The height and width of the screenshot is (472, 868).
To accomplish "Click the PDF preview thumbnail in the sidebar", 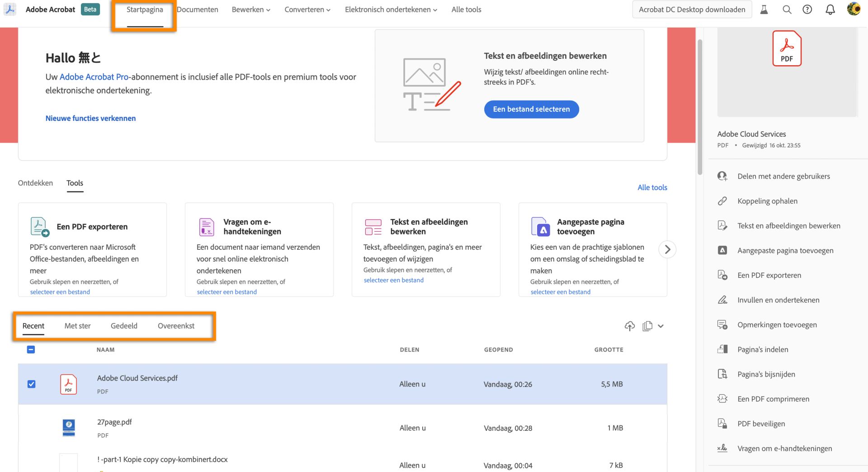I will [x=787, y=72].
